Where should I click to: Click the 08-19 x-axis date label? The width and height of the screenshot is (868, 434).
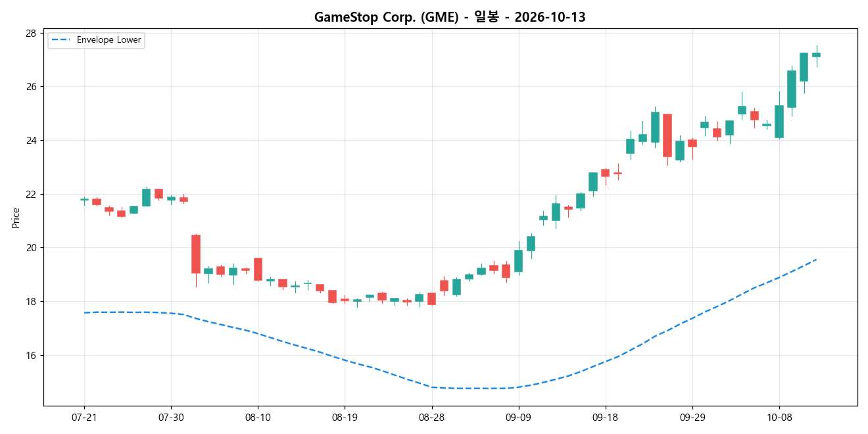pyautogui.click(x=345, y=417)
